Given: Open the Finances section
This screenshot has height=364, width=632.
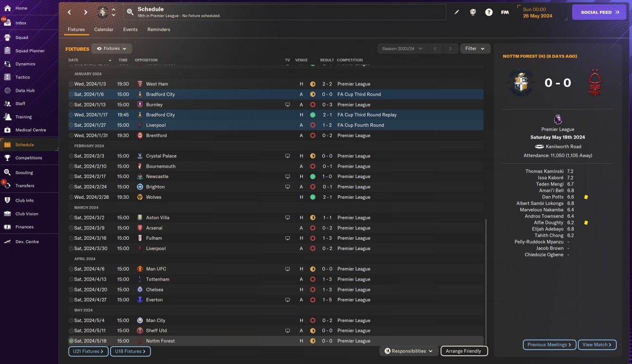Looking at the screenshot, I should [x=24, y=227].
